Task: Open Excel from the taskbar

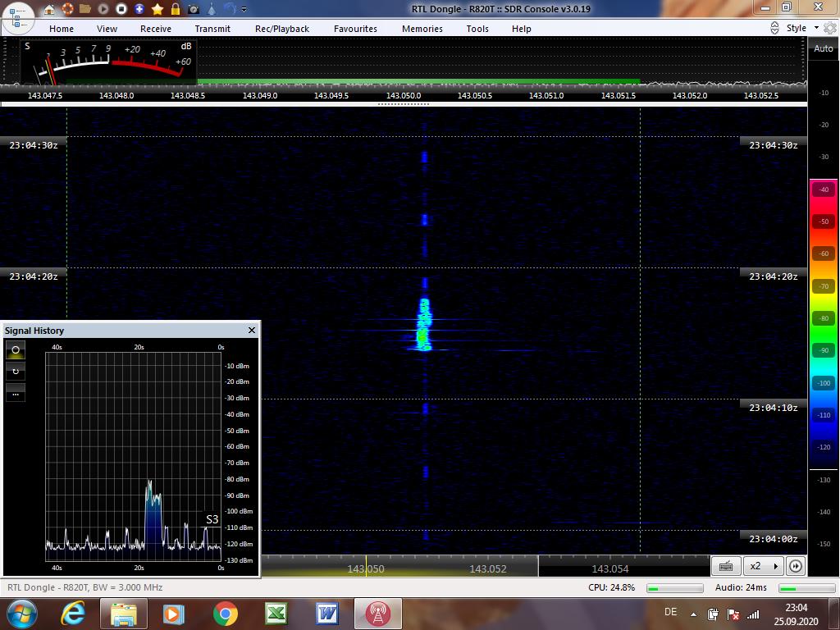Action: coord(276,614)
